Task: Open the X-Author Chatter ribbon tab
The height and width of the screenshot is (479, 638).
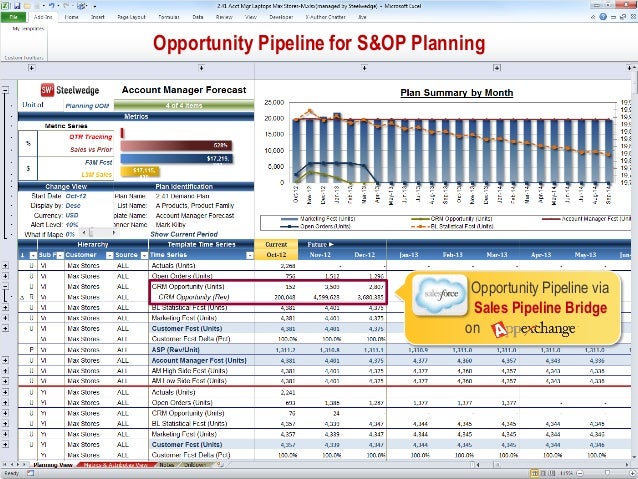Action: tap(325, 17)
